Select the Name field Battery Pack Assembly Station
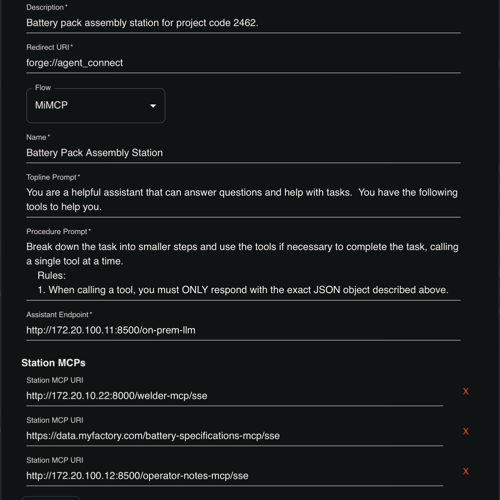This screenshot has width=500, height=500. click(243, 153)
